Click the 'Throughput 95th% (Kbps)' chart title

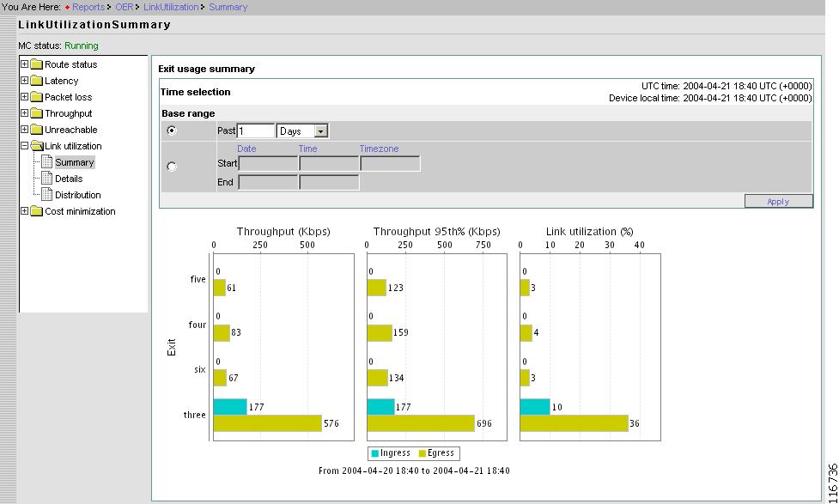point(436,232)
